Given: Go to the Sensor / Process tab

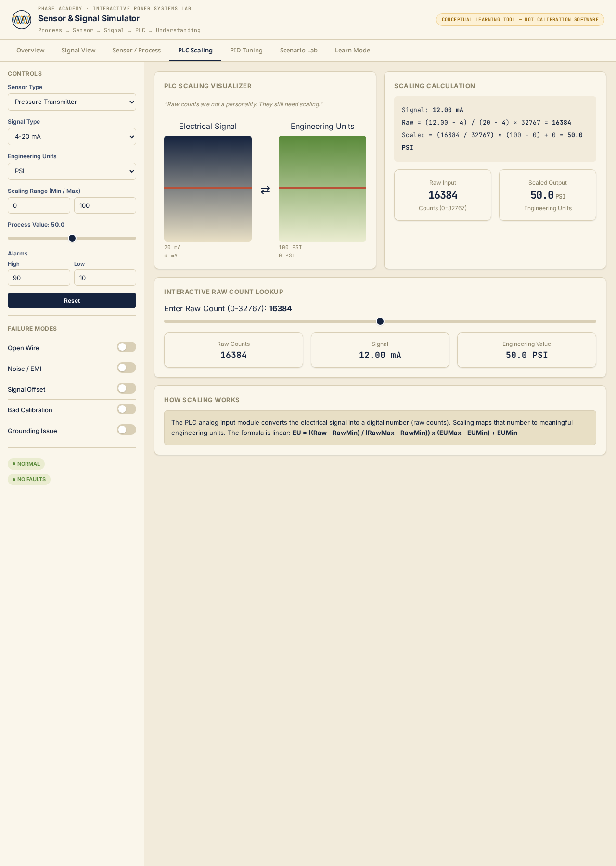Looking at the screenshot, I should [x=137, y=51].
